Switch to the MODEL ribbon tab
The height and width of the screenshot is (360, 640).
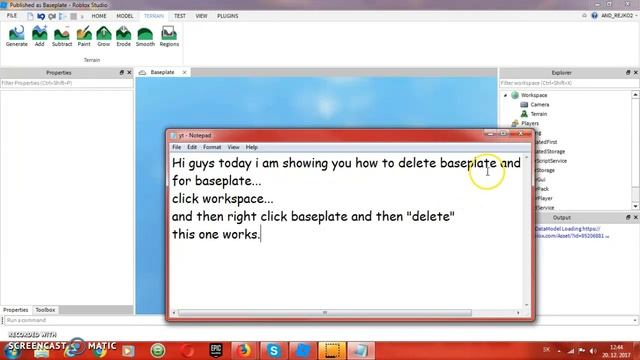[x=124, y=16]
